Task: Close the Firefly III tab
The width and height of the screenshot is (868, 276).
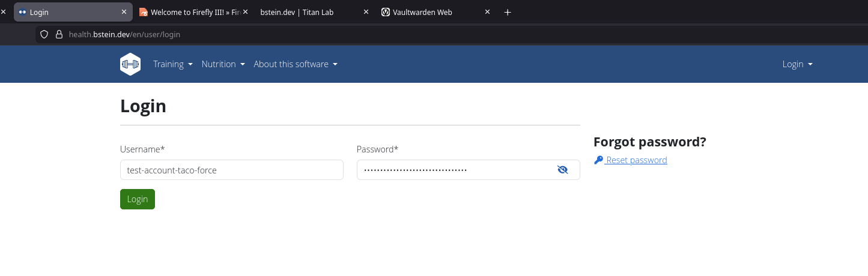Action: (245, 12)
